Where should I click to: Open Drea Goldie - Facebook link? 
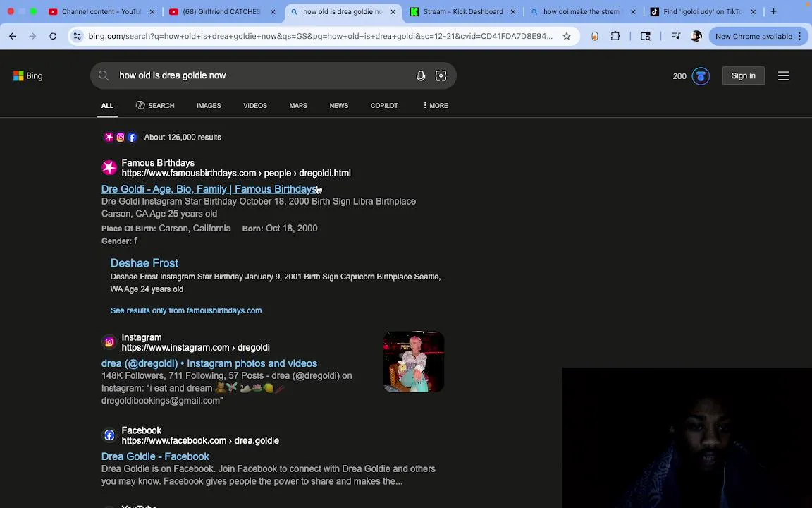click(155, 456)
